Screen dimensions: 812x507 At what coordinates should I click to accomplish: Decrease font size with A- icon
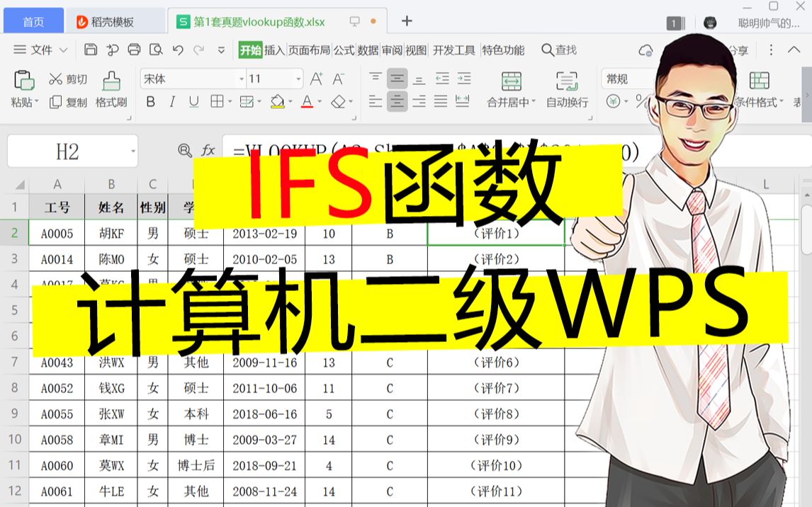pos(338,79)
